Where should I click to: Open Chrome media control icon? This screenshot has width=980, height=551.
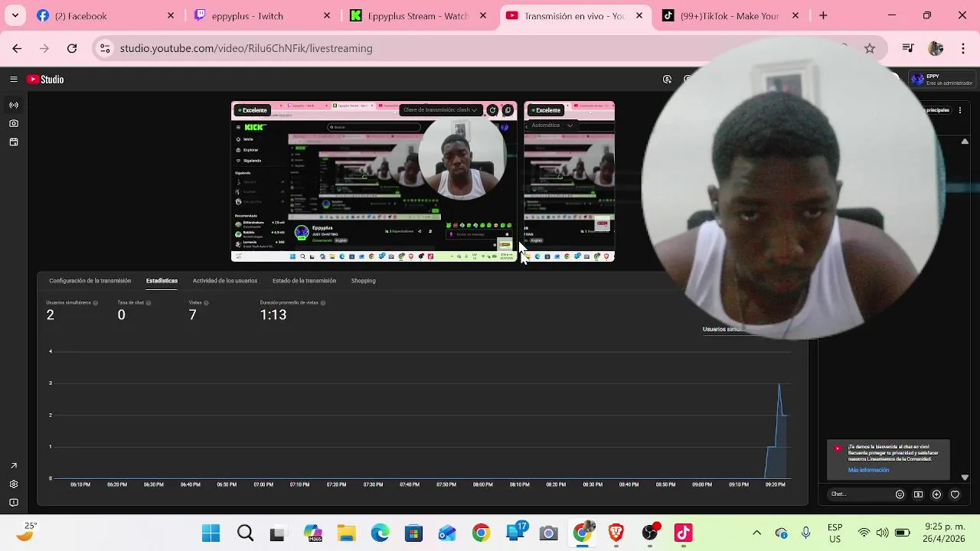908,48
